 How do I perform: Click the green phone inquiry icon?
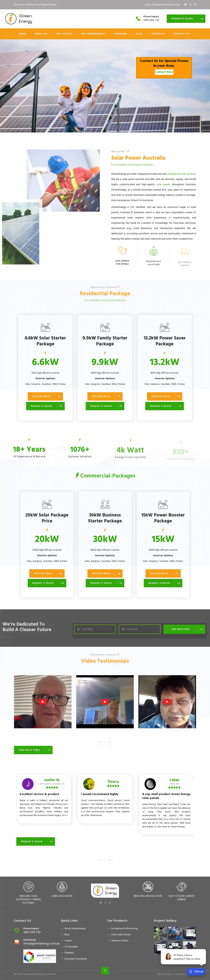(x=138, y=18)
